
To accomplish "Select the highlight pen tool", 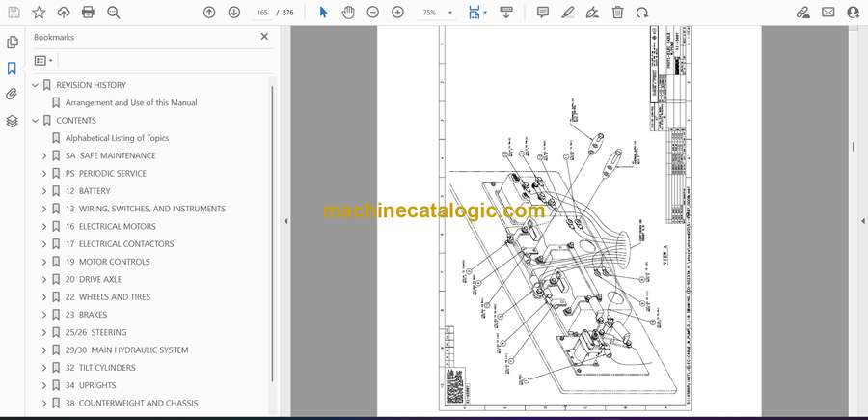I will [x=568, y=13].
